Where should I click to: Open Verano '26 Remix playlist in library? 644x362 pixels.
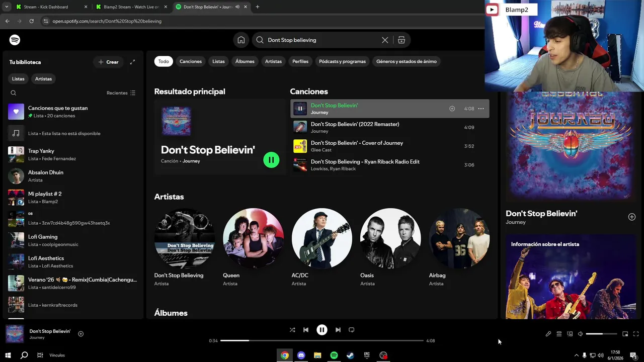73,283
